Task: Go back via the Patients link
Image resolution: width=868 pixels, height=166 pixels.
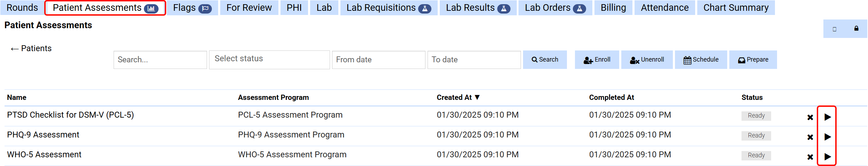Action: pos(31,48)
